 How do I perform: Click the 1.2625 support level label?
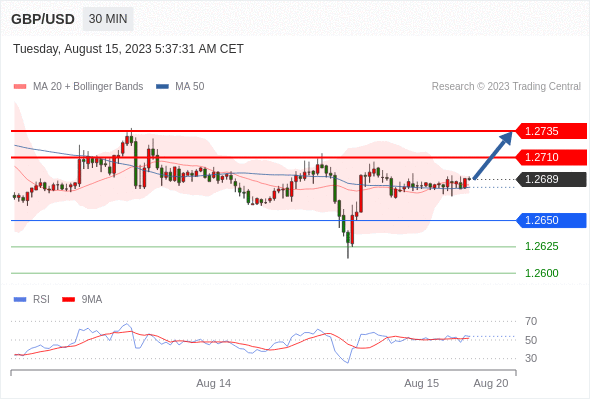541,246
